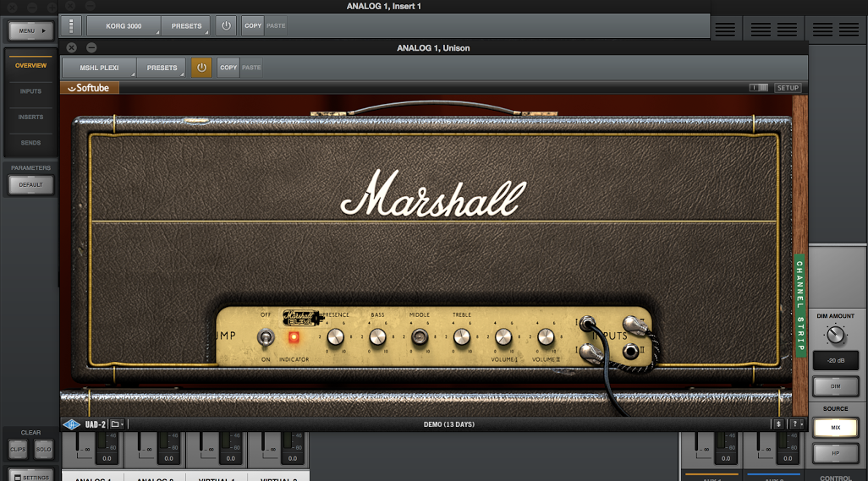Image resolution: width=868 pixels, height=481 pixels.
Task: Select HP as monitor source
Action: 835,453
